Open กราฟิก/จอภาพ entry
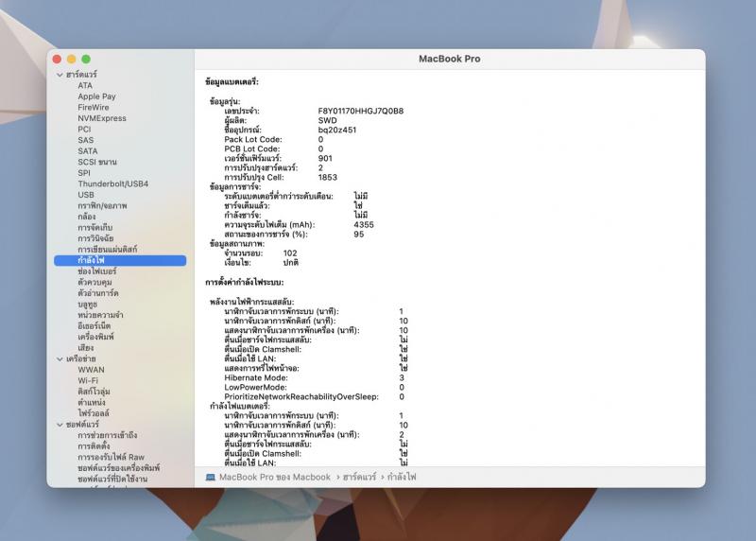 click(102, 205)
